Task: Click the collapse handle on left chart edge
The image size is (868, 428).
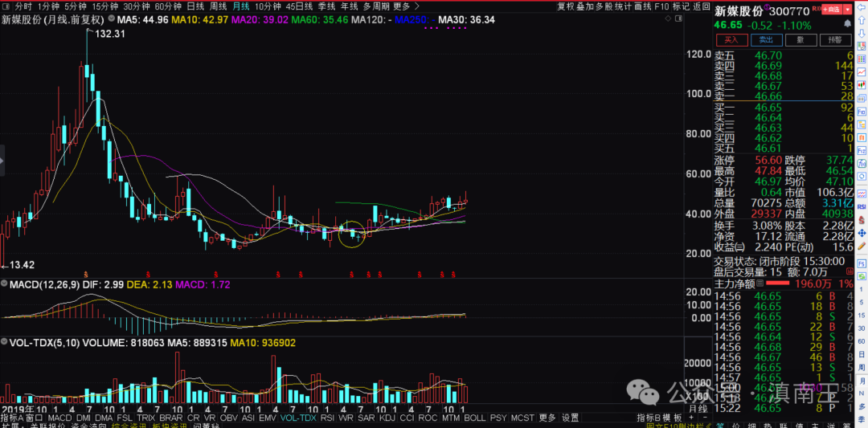Action: click(x=2, y=161)
